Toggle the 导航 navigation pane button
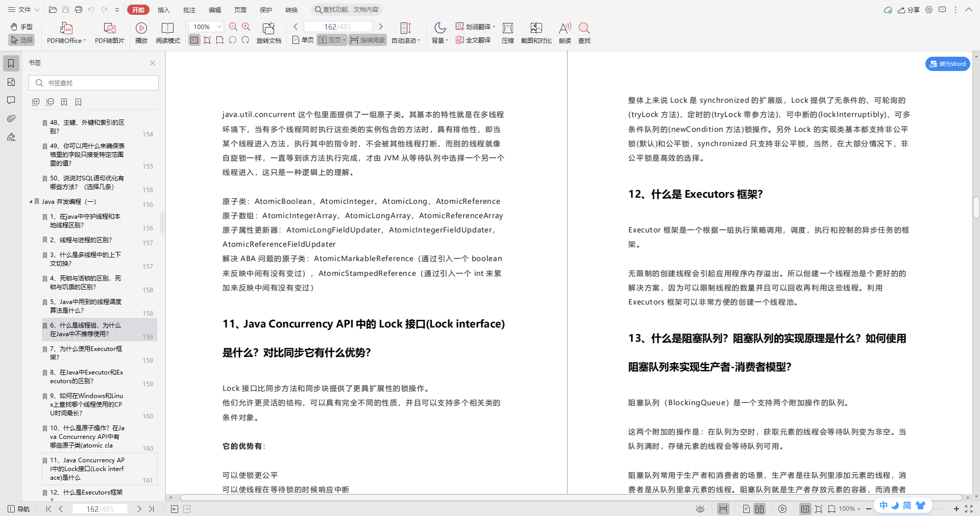The image size is (980, 516). click(x=19, y=509)
